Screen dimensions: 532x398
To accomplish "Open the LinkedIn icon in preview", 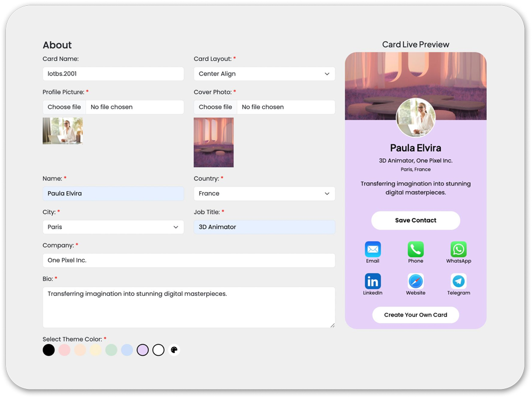I will [373, 281].
